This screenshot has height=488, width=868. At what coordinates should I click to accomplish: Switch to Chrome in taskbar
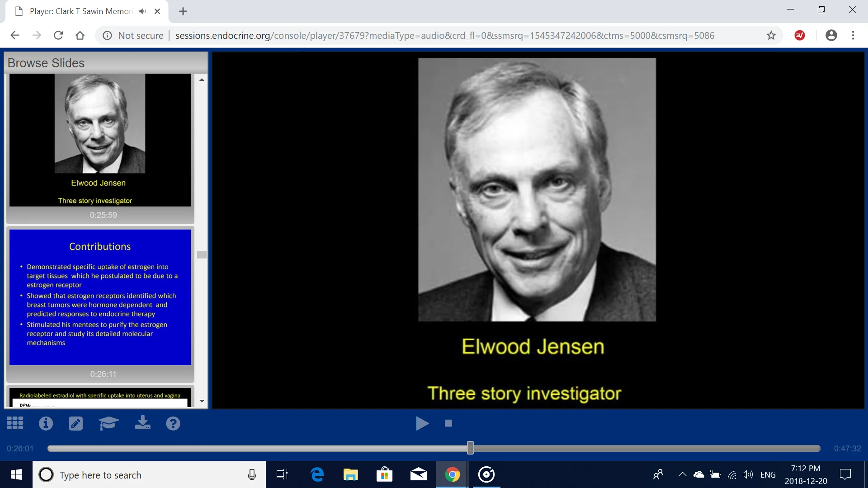coord(452,474)
